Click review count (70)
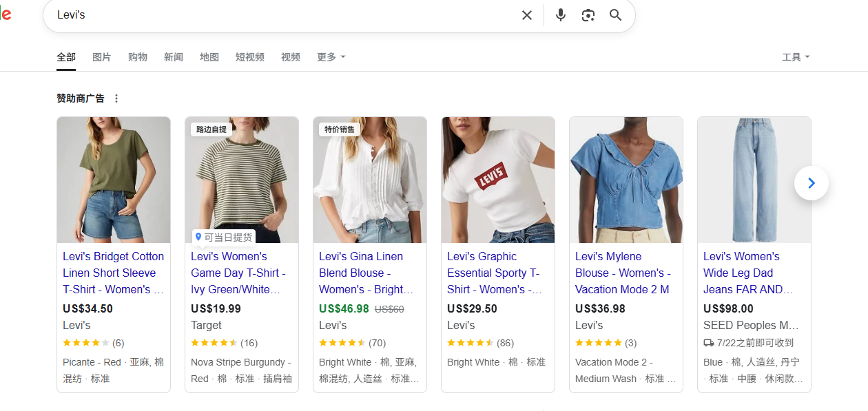The height and width of the screenshot is (411, 868). (x=378, y=343)
